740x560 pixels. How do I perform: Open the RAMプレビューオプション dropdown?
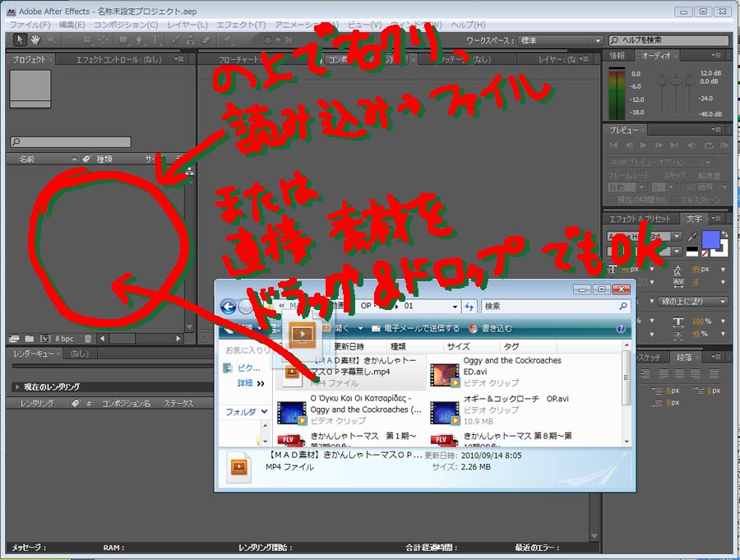(x=660, y=163)
